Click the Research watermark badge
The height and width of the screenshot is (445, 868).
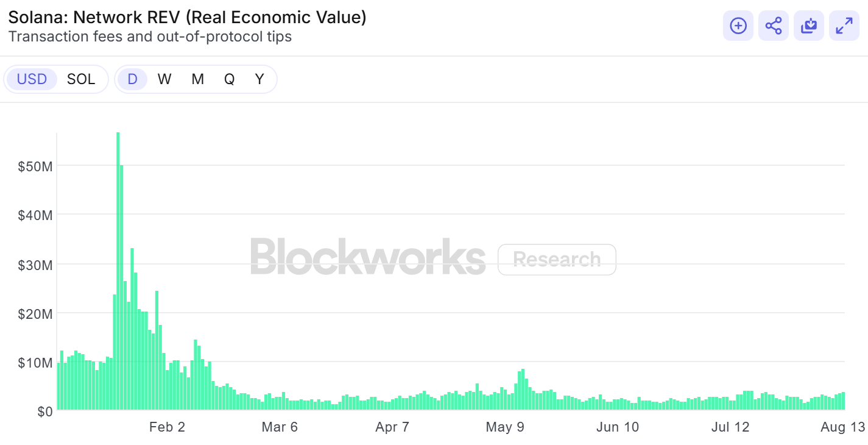click(557, 260)
